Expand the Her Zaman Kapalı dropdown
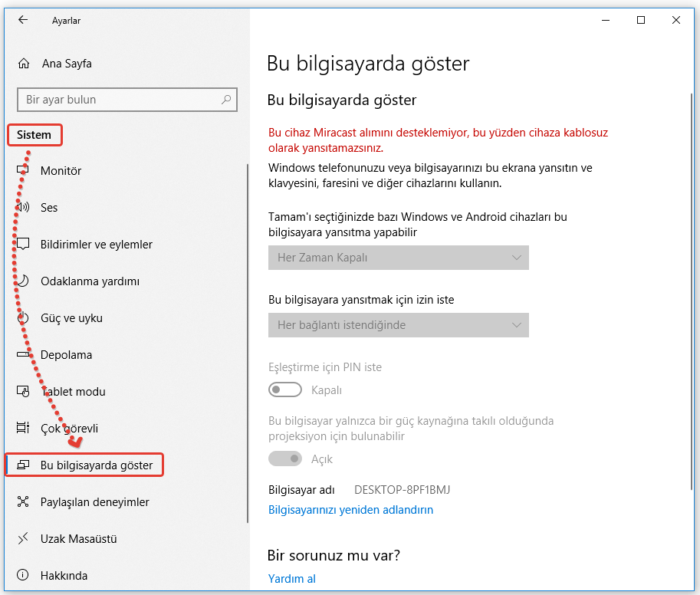 coord(398,258)
